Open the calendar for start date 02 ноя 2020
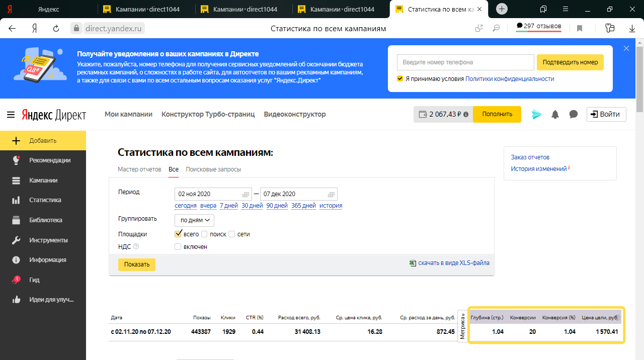The height and width of the screenshot is (360, 644). pos(246,194)
